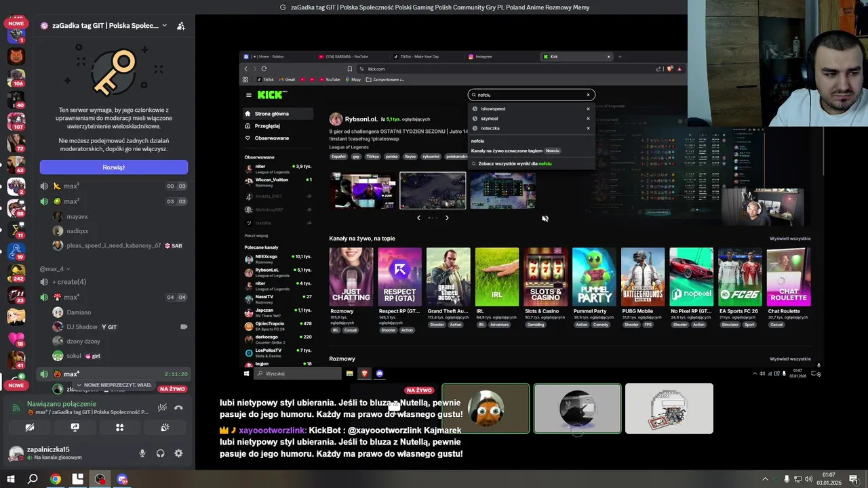
Task: Open Discord from the taskbar
Action: (x=123, y=479)
